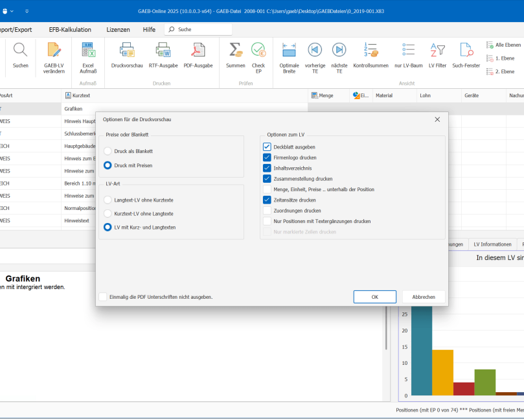Select Druck als Blankett option
The height and width of the screenshot is (420, 524).
click(108, 151)
